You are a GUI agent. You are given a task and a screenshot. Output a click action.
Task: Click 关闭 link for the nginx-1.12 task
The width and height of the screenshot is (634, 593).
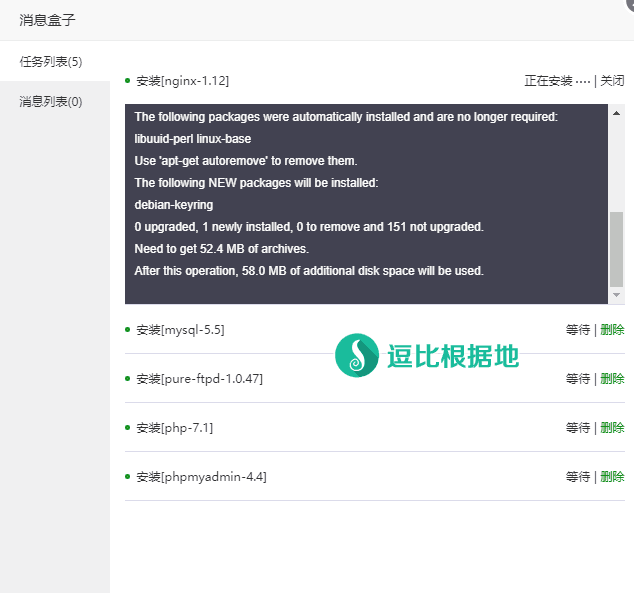[612, 81]
